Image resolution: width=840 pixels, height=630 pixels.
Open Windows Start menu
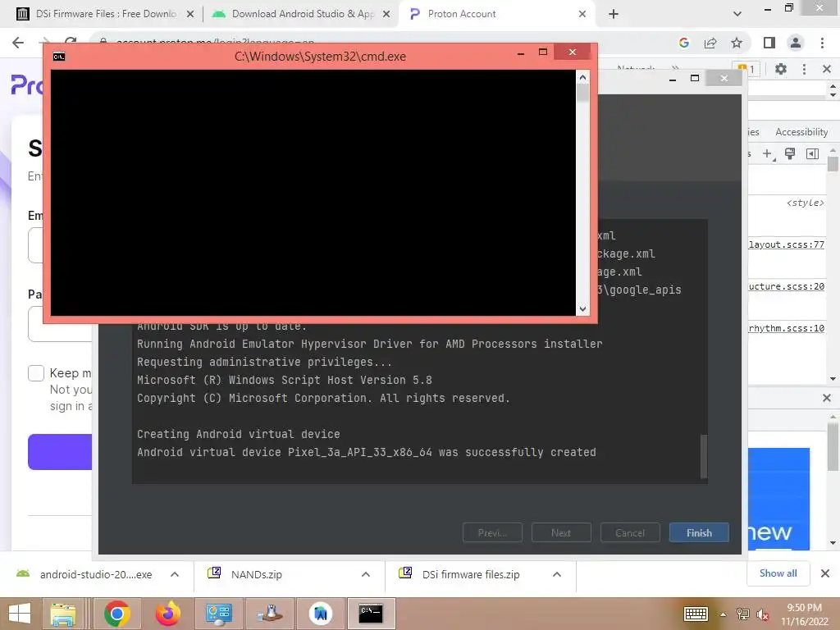coord(20,614)
